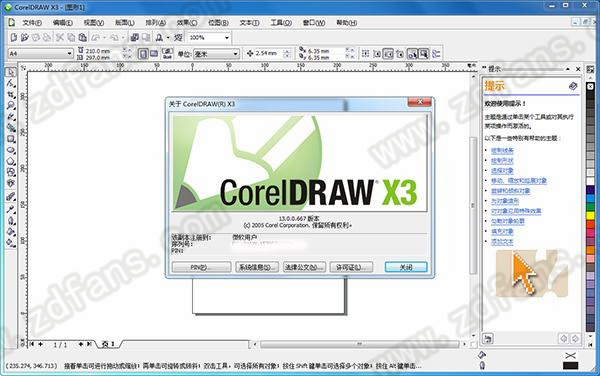This screenshot has width=600, height=376.
Task: Click the docker icon right of the 提示 title
Action: (x=590, y=69)
